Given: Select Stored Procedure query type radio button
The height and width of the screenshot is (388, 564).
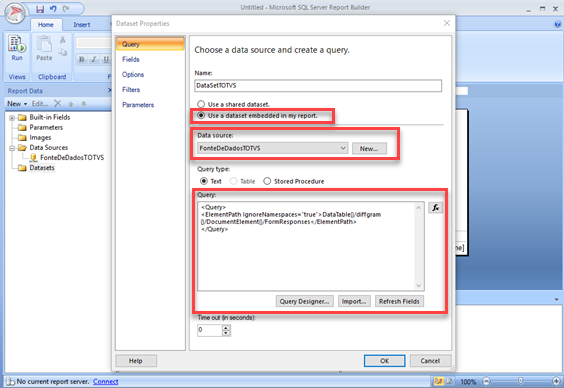Looking at the screenshot, I should click(267, 181).
